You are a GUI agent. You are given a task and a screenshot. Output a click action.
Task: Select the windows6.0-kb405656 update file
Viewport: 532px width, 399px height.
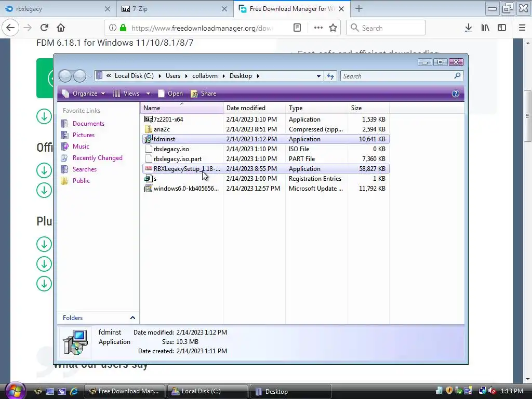pos(265,188)
